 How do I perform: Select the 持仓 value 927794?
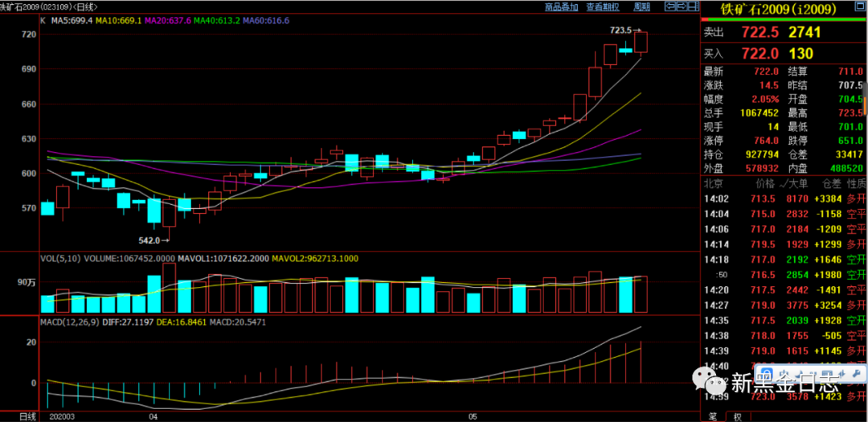tap(760, 154)
